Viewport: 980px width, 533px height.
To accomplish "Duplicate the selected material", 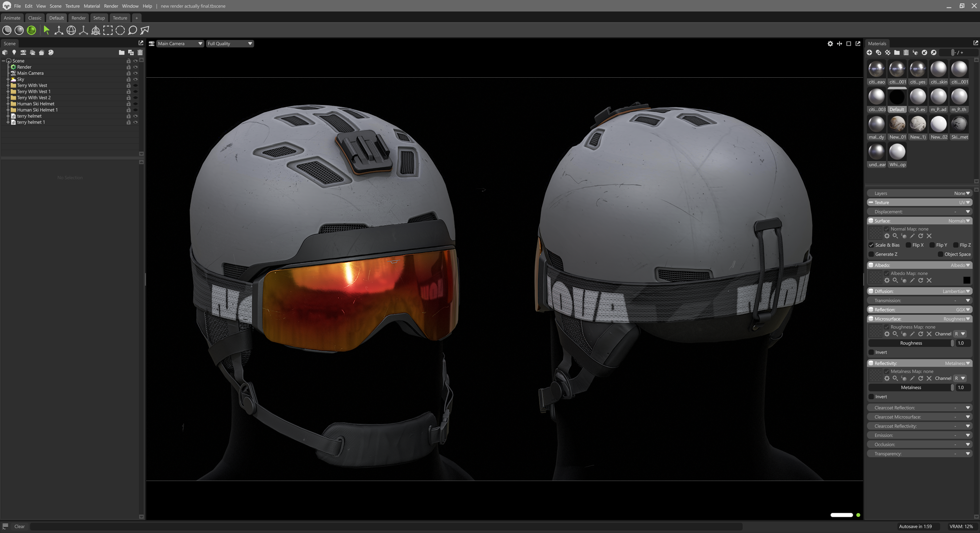I will 878,53.
